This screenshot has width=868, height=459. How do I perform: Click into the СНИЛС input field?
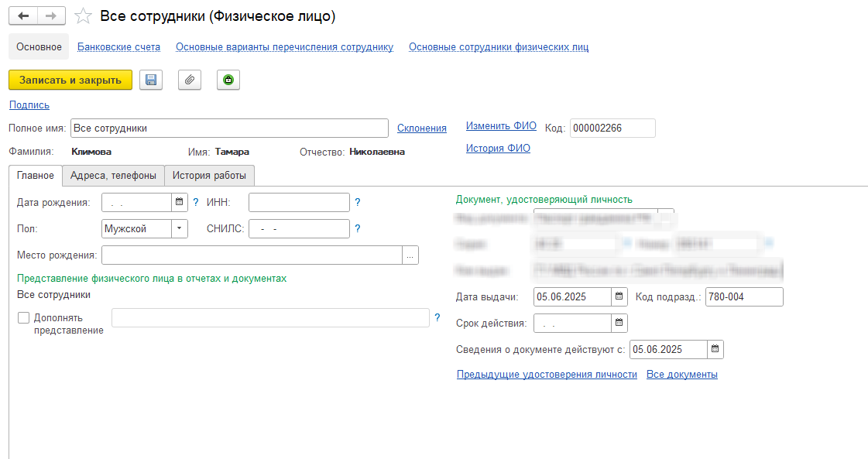[299, 228]
